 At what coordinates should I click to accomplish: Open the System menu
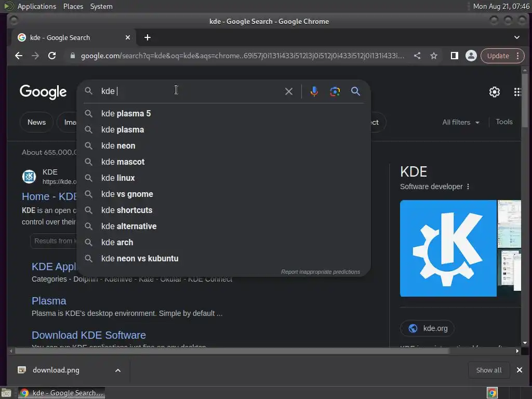click(101, 6)
